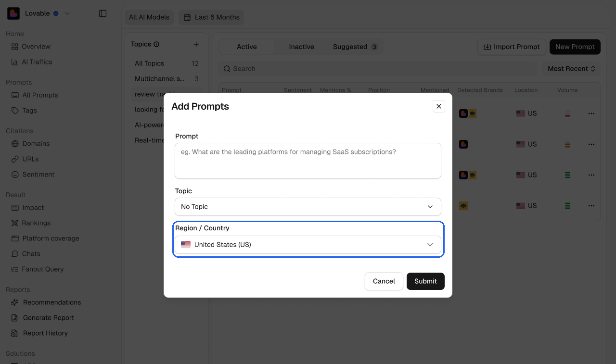Screen dimensions: 616x364
Task: Click the Platform coverage icon
Action: coord(15,238)
